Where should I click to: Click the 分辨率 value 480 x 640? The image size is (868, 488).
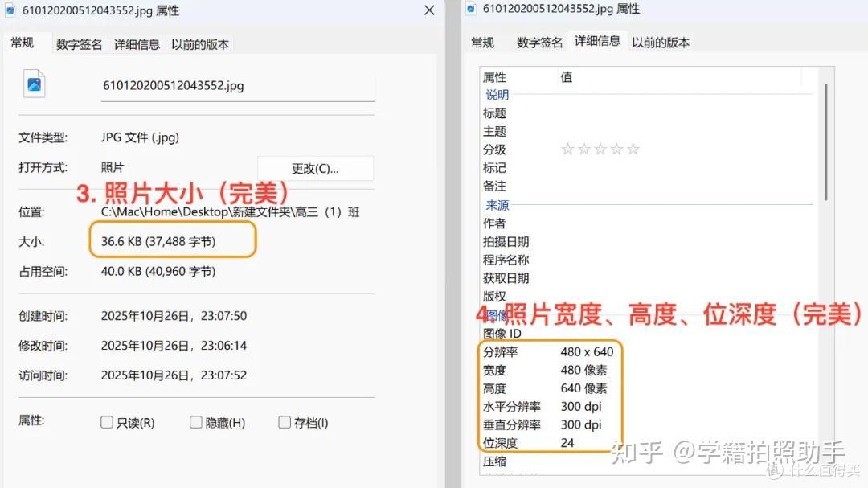587,352
